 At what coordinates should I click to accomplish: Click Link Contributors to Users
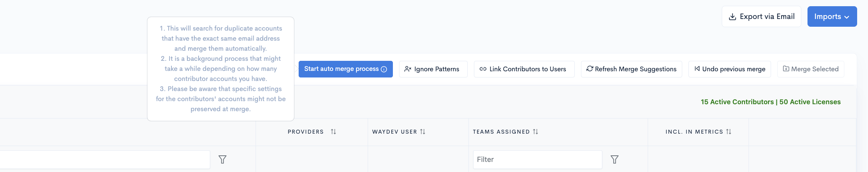tap(524, 69)
